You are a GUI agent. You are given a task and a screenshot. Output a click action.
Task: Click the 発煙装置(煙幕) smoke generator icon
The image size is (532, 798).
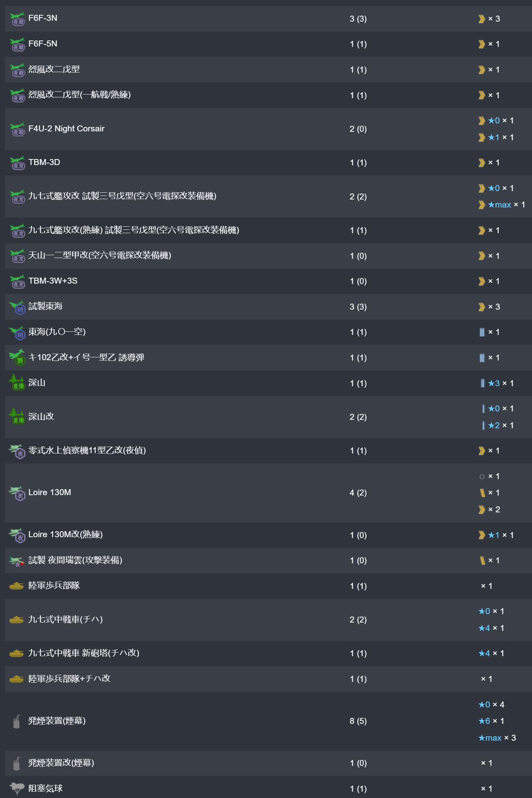point(16,721)
